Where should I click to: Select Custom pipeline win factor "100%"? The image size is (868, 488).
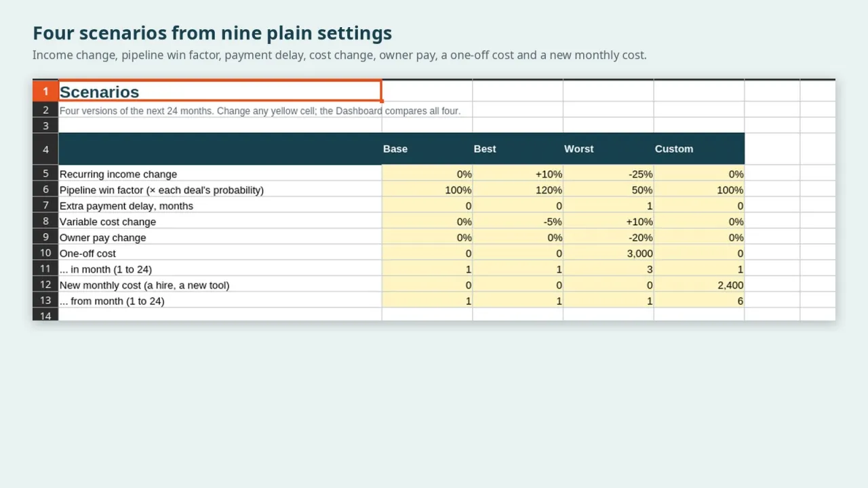[699, 190]
